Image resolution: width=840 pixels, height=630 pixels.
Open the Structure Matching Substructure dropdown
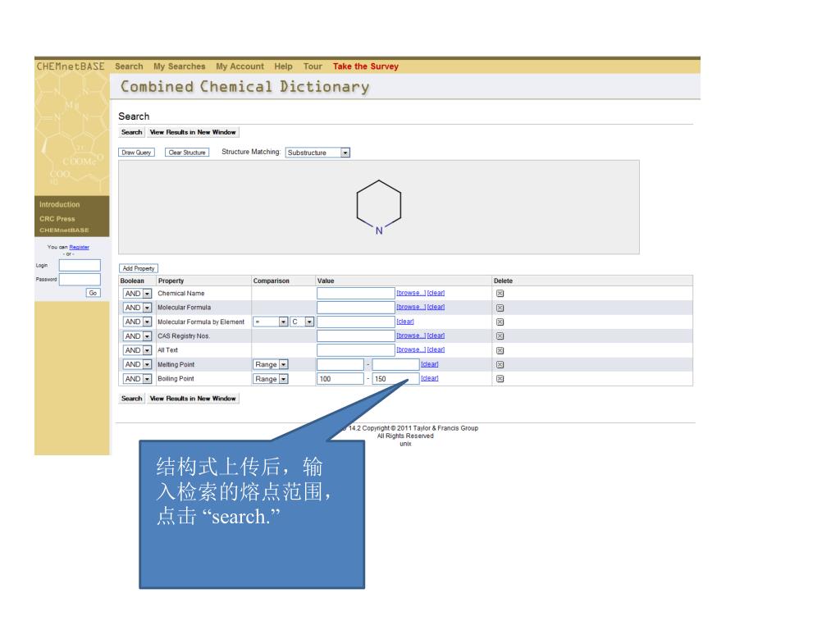[317, 153]
